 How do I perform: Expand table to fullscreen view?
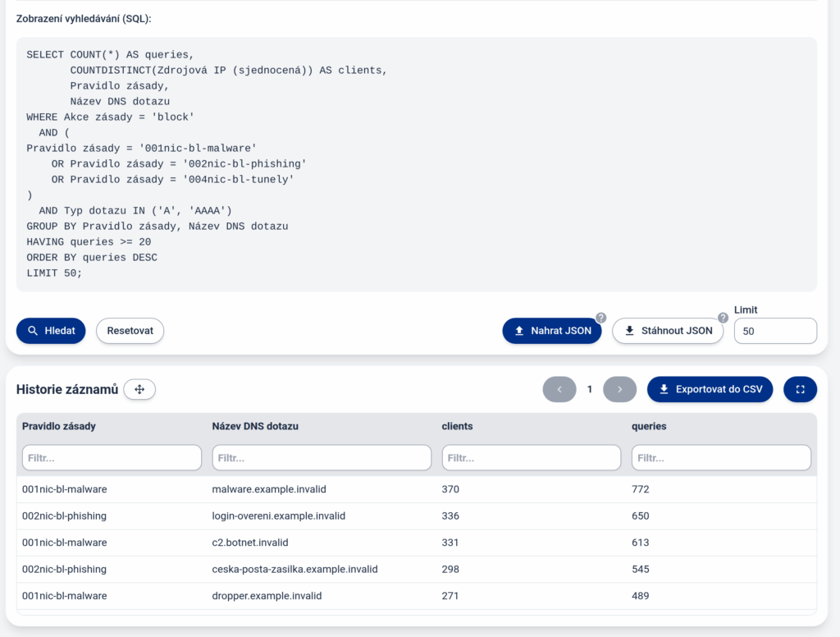coord(801,389)
